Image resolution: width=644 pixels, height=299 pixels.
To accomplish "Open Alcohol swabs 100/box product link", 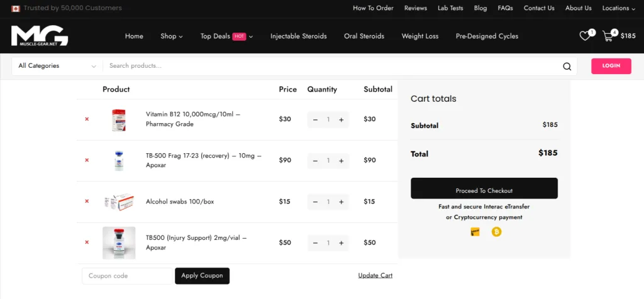I will 180,202.
